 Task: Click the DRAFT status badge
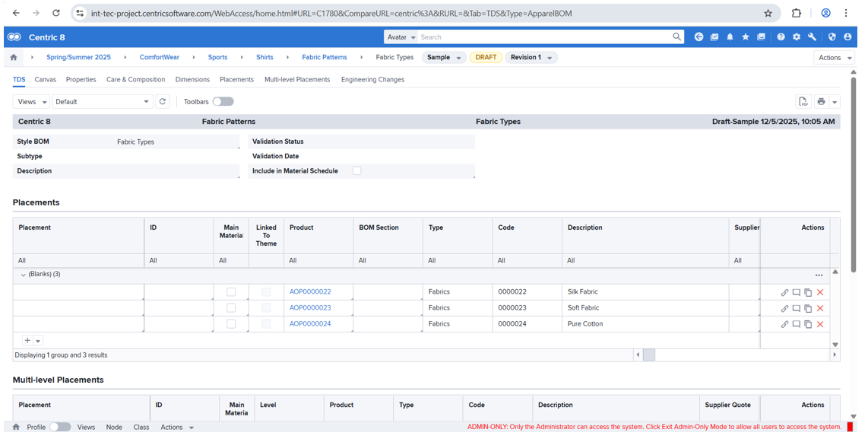coord(486,57)
